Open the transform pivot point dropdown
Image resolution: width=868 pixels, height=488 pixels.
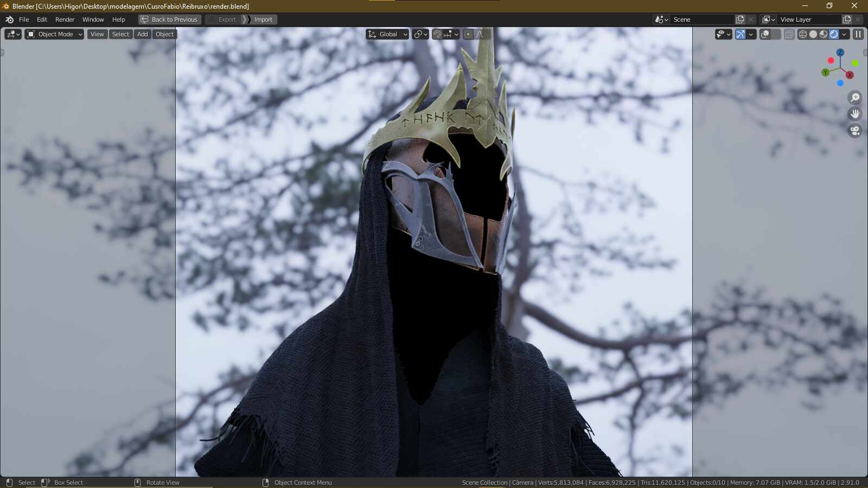pyautogui.click(x=420, y=34)
